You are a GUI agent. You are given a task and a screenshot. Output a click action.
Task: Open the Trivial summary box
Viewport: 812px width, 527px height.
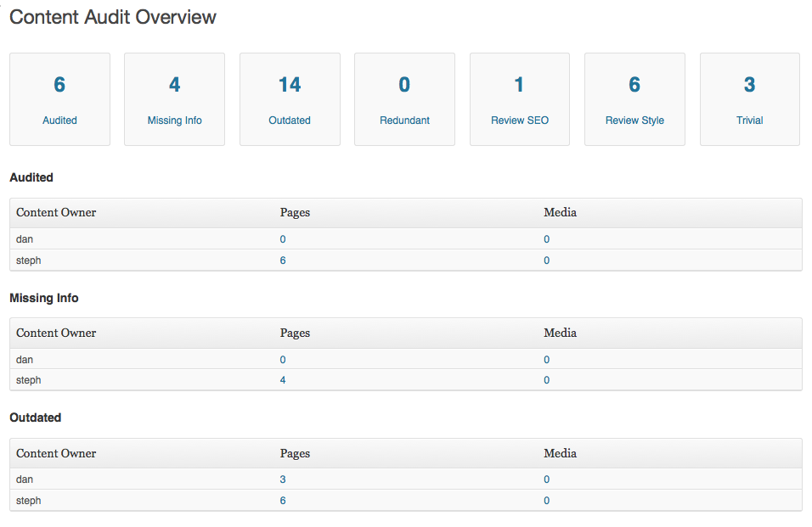coord(749,99)
